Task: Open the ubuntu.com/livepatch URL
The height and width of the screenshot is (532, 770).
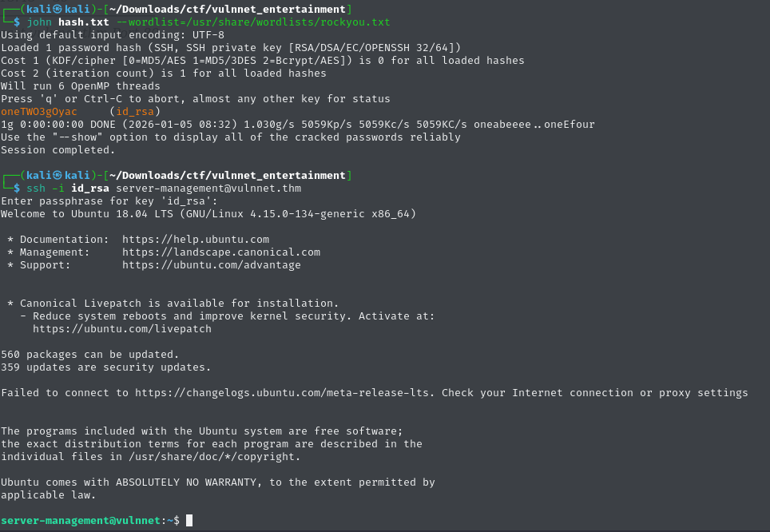Action: 122,329
